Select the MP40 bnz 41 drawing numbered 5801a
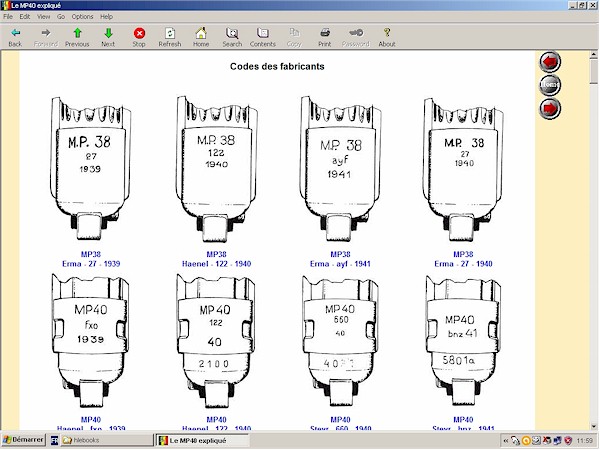 click(463, 342)
